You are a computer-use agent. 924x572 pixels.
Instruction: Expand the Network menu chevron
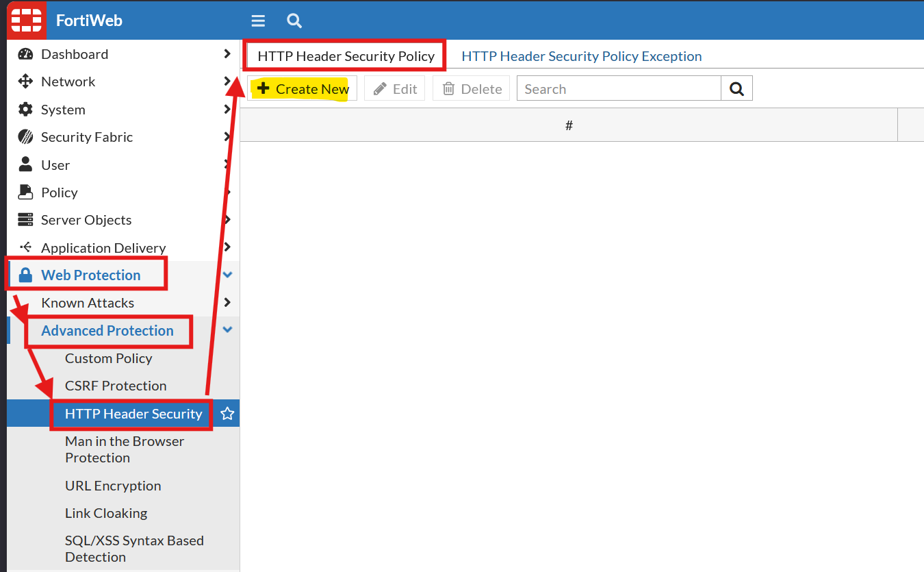(228, 82)
